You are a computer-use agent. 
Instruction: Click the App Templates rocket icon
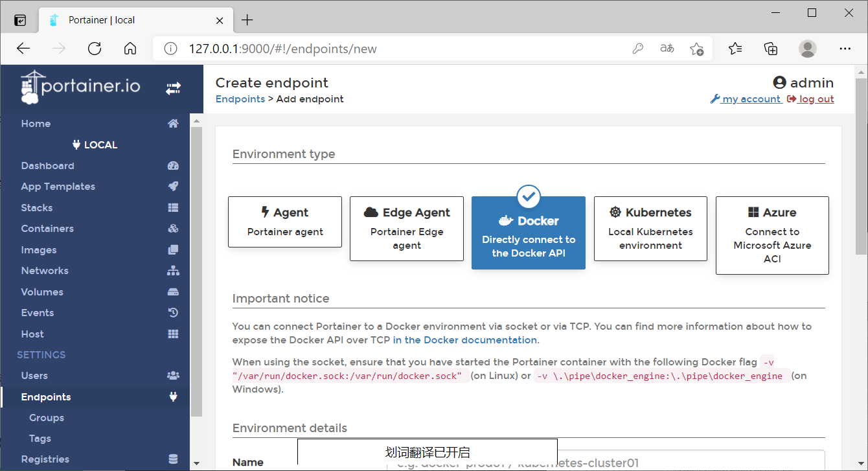173,187
